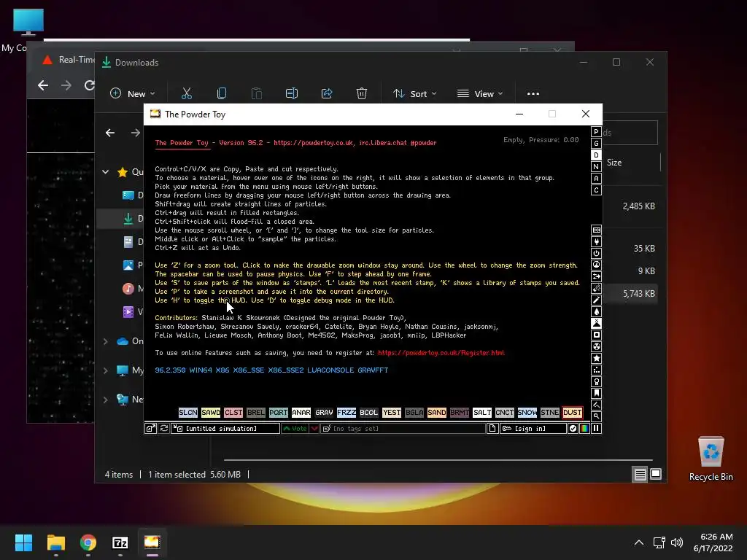Image resolution: width=747 pixels, height=560 pixels.
Task: Choose the STNE element
Action: point(549,413)
